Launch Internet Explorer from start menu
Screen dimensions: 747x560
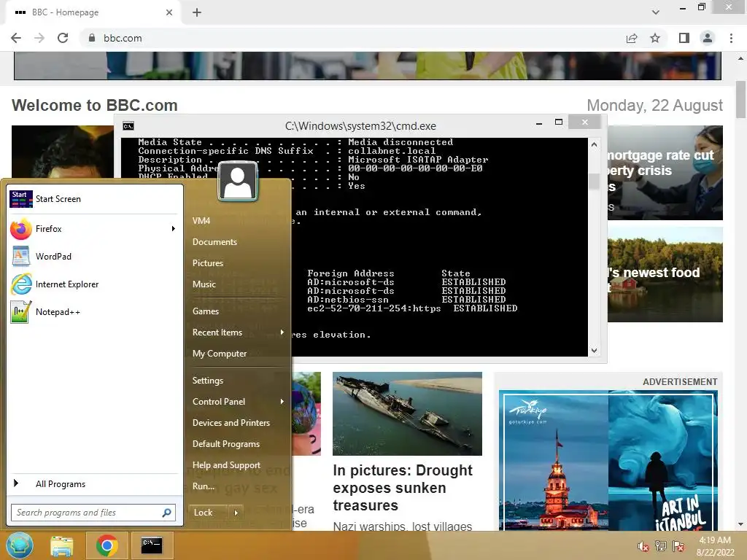[x=94, y=284]
